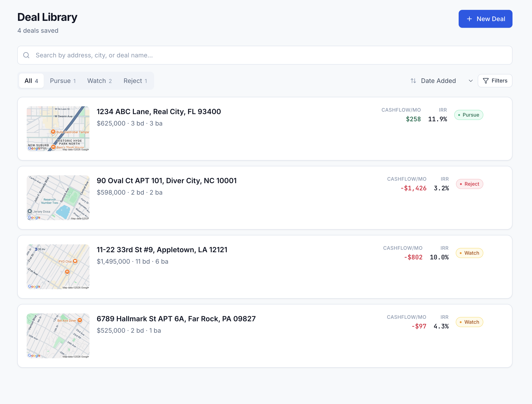Open the 1234 ABC Lane deal
Viewport: 532px width, 404px height.
click(x=159, y=112)
